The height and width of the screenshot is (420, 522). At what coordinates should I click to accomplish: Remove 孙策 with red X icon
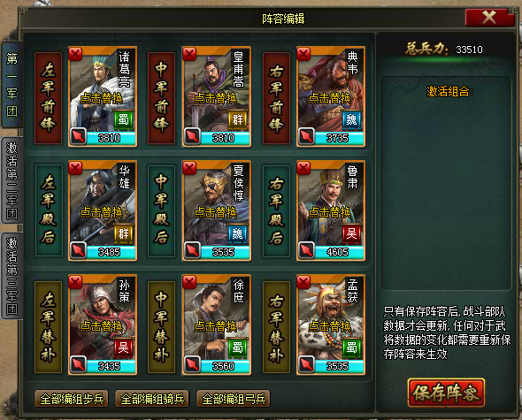point(75,283)
